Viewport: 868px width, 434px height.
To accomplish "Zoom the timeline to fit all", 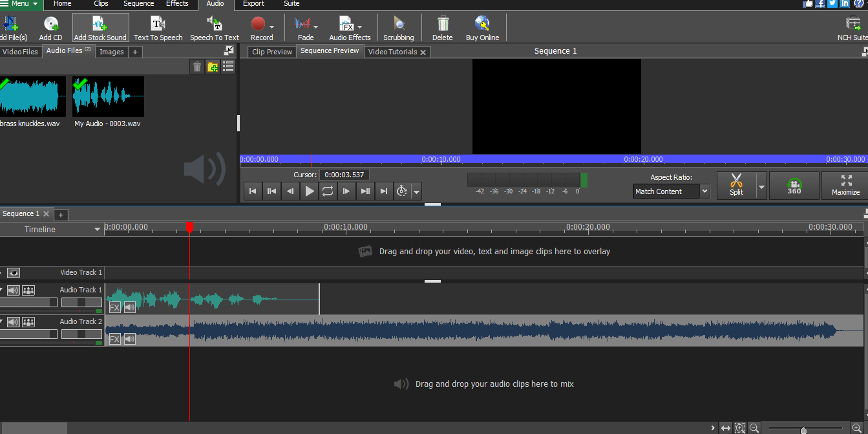I will [x=726, y=428].
